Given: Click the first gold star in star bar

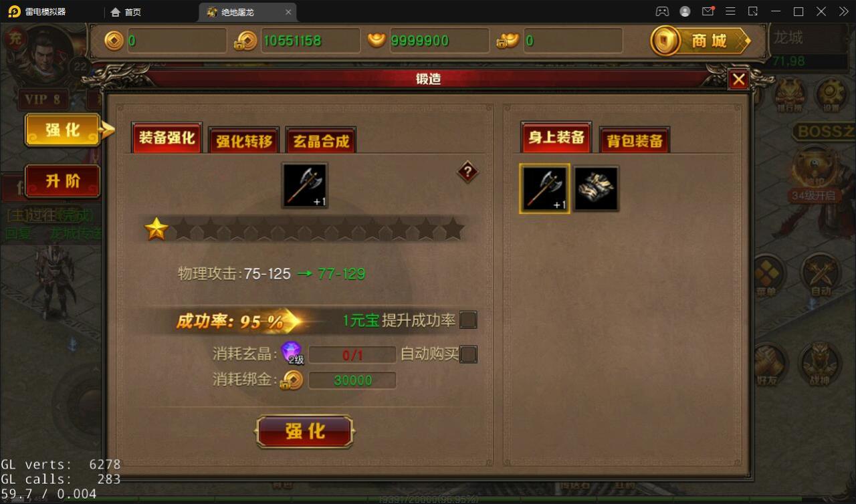Looking at the screenshot, I should [156, 229].
